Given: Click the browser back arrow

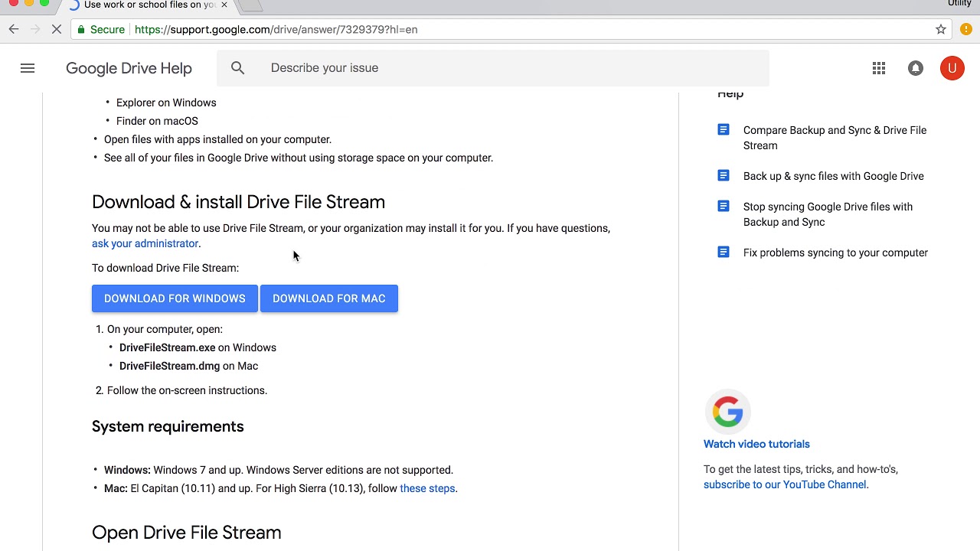Looking at the screenshot, I should pos(14,29).
